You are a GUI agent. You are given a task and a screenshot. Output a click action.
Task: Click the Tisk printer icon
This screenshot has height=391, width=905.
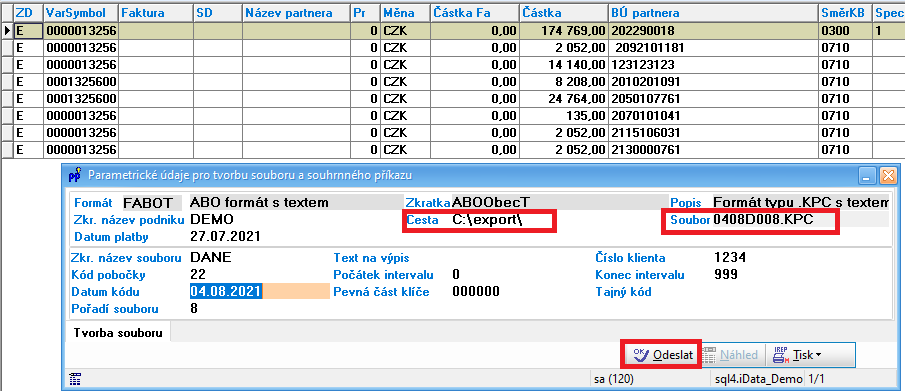[780, 355]
